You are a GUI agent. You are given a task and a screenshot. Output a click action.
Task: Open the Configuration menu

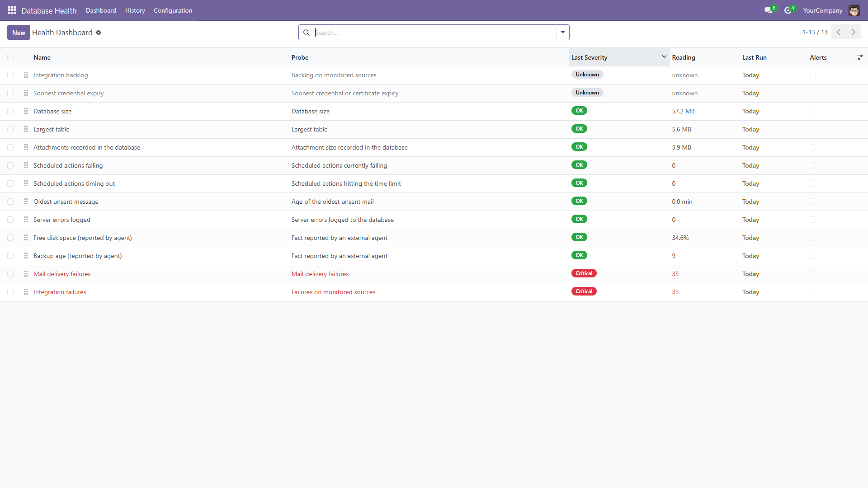(173, 10)
